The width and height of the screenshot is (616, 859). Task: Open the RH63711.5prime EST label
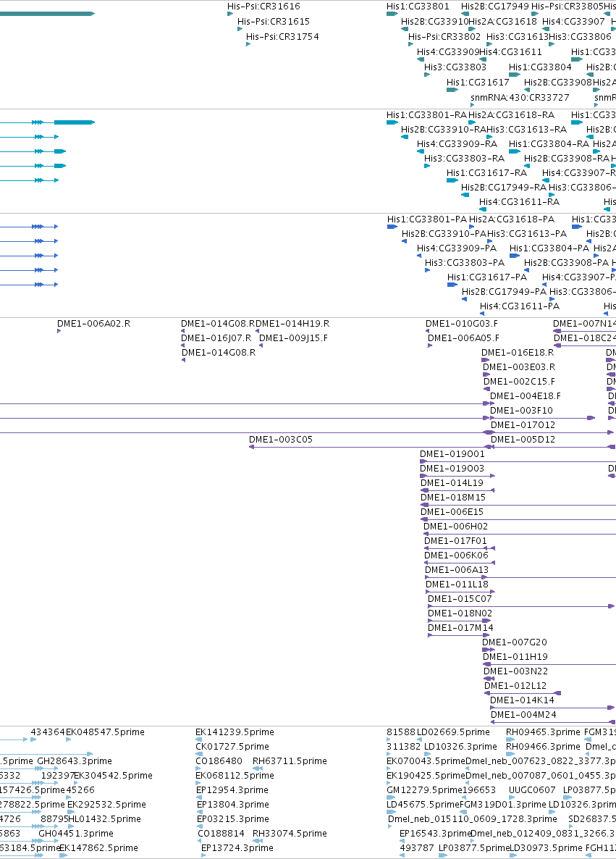tap(290, 761)
